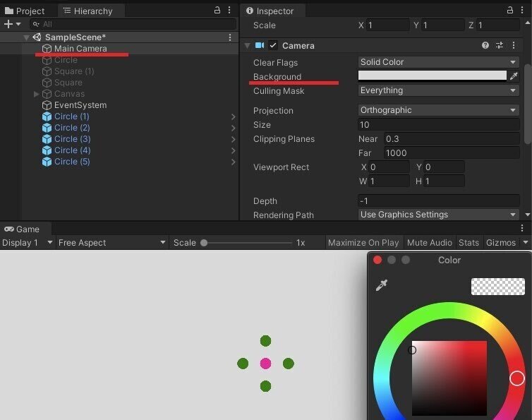Select Circle (5) in Hierarchy
This screenshot has height=420, width=532.
72,162
